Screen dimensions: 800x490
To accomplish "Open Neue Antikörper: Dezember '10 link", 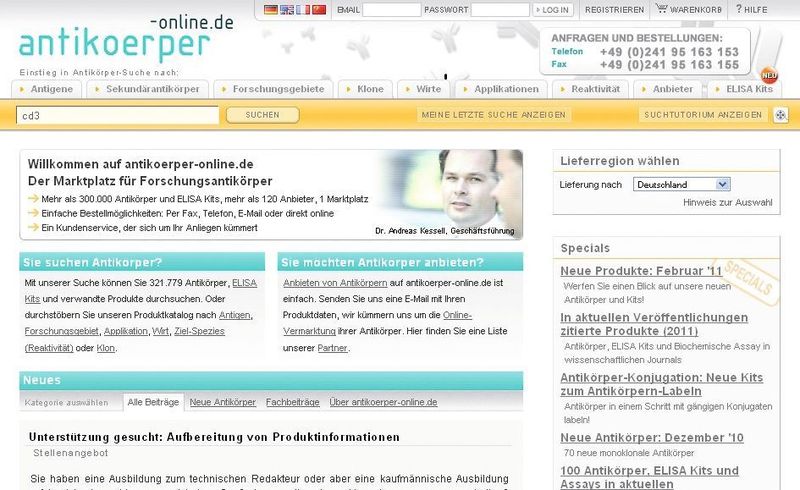I will 652,438.
